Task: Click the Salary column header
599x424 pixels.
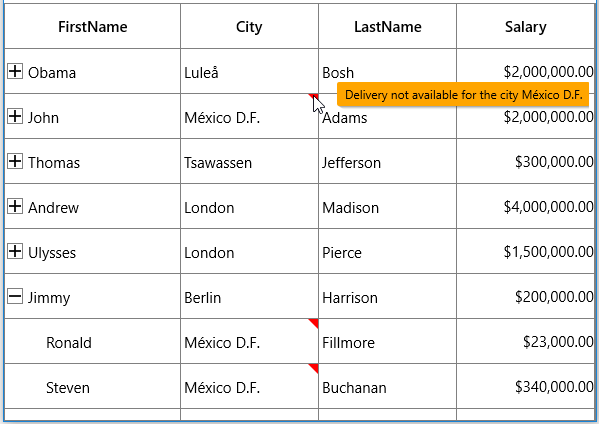Action: coord(525,26)
